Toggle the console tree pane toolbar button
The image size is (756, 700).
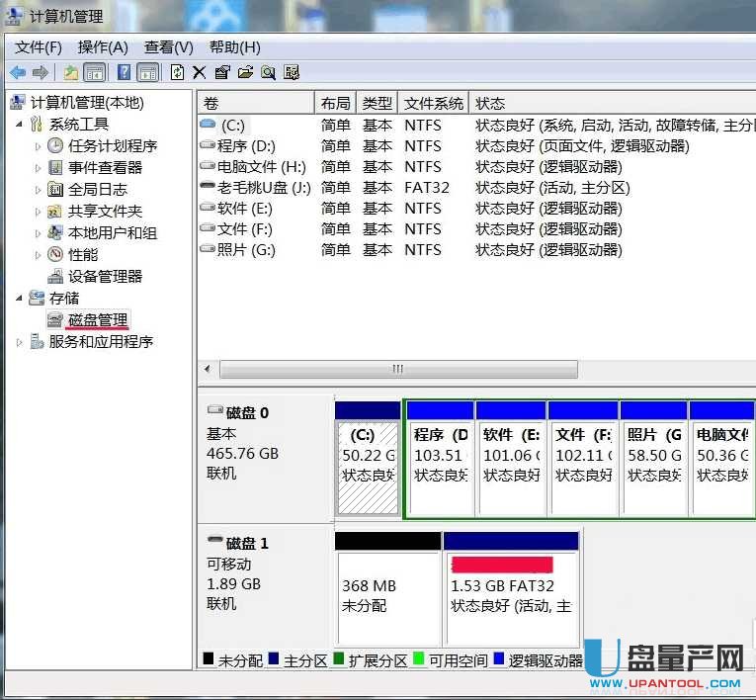(x=95, y=72)
